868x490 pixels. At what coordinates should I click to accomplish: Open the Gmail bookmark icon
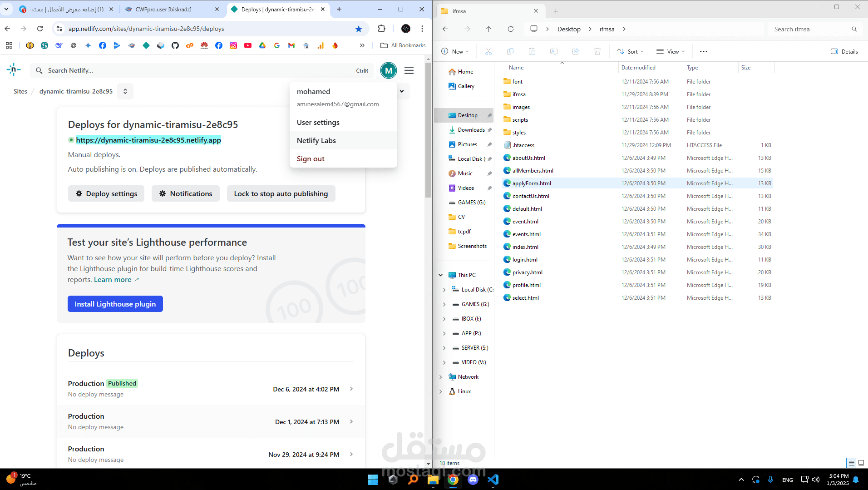pyautogui.click(x=291, y=45)
